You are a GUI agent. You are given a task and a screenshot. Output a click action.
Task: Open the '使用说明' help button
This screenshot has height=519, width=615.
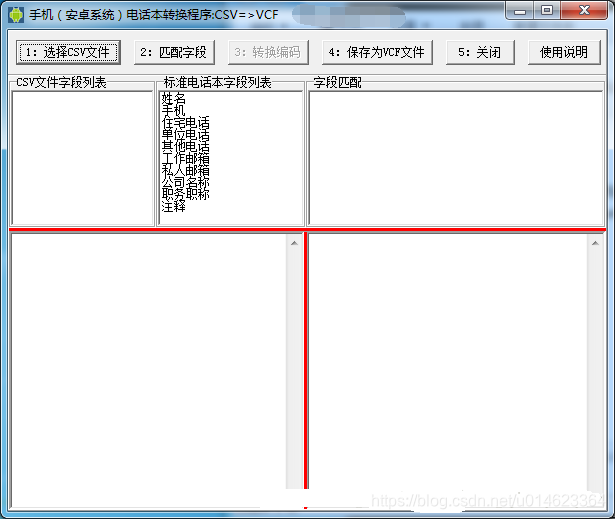tap(564, 52)
